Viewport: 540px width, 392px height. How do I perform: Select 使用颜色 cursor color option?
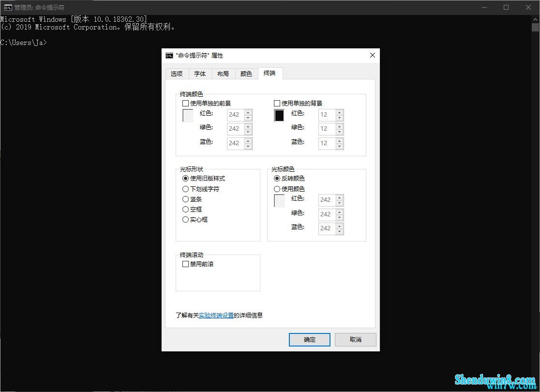tap(277, 189)
